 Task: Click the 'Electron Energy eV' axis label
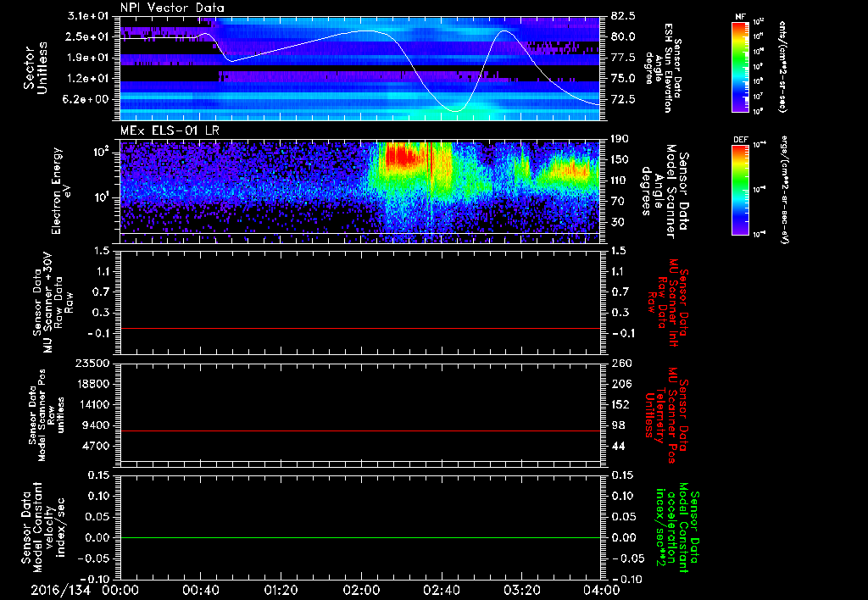pos(63,191)
